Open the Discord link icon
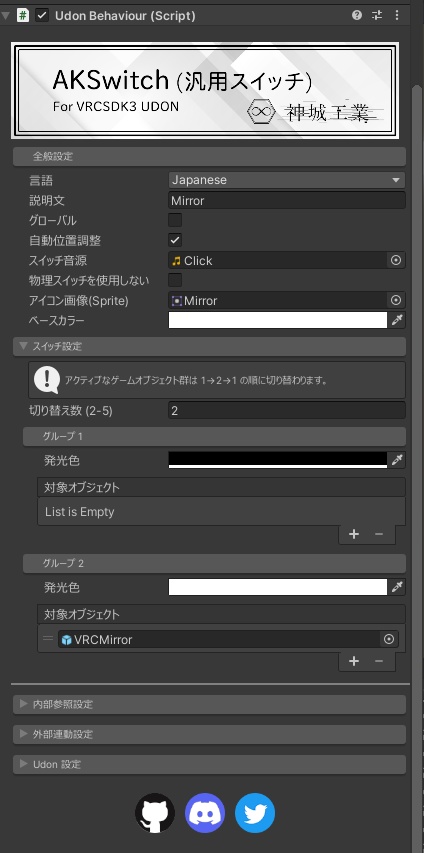Image resolution: width=424 pixels, height=853 pixels. [x=205, y=813]
